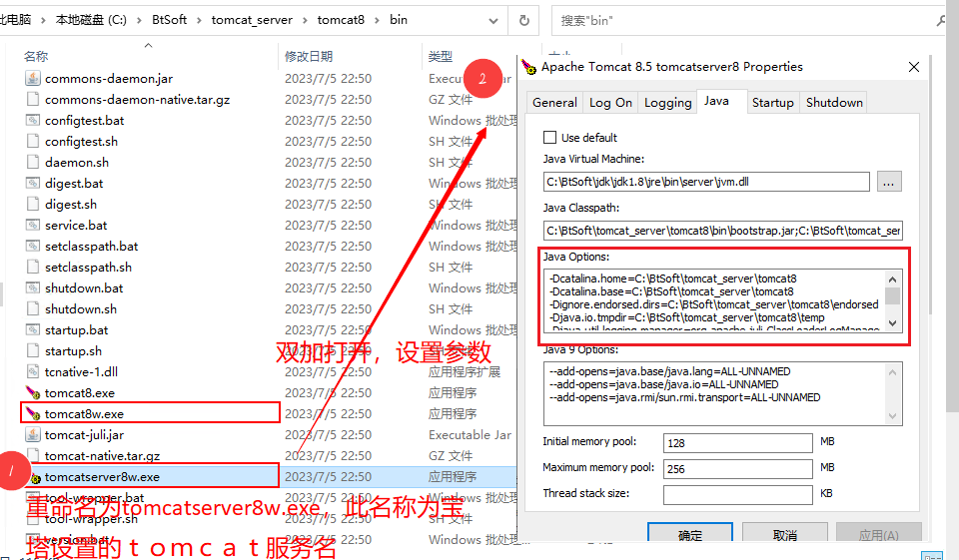Screen dimensions: 959x560
Task: Click the search magnifier icon
Action: coord(942,21)
